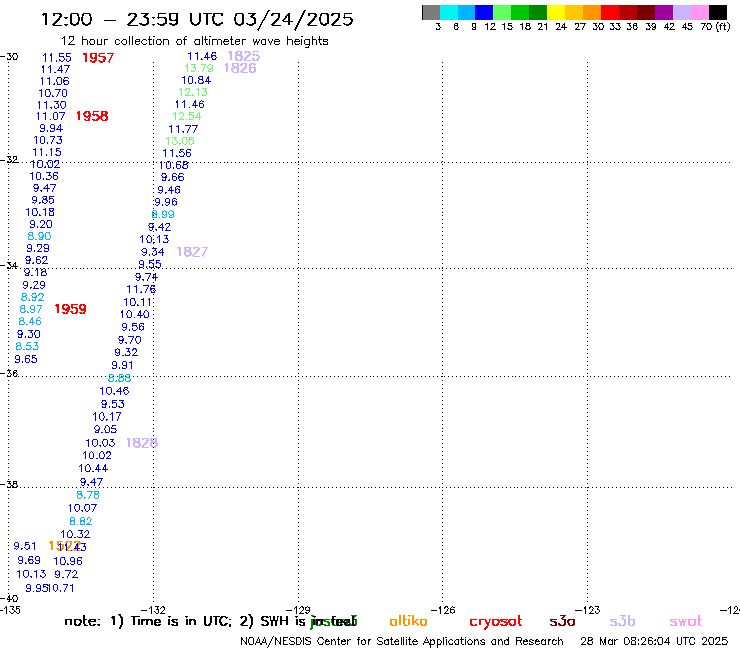740x650 pixels.
Task: Click the longitude axis label -129
Action: pyautogui.click(x=299, y=610)
